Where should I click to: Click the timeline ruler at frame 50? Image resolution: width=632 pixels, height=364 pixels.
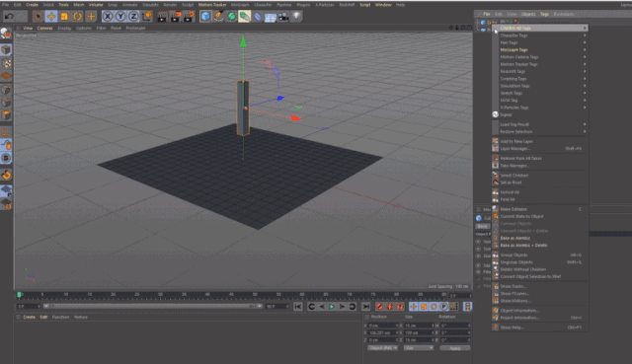[255, 295]
